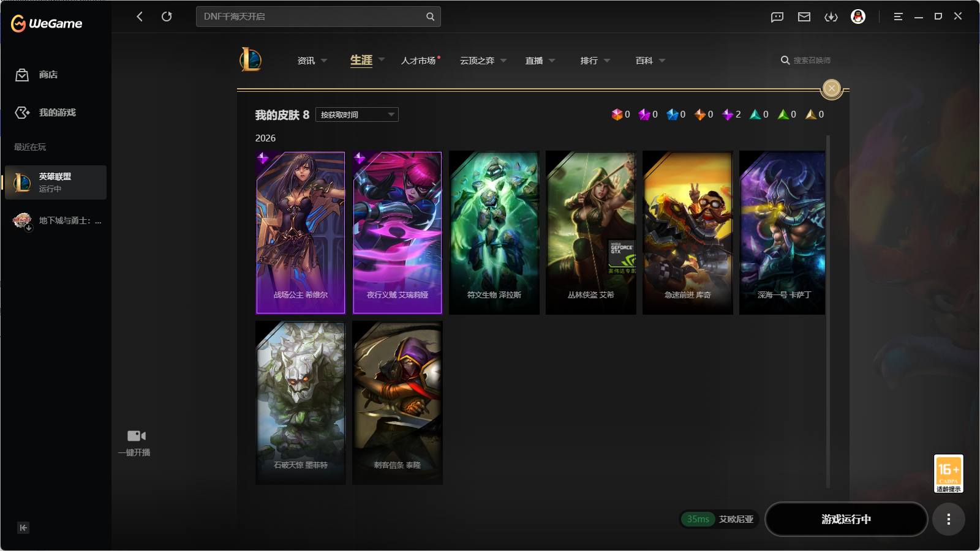This screenshot has height=551, width=980.
Task: Select the 刺客信条 泰隆 skin card
Action: (397, 403)
